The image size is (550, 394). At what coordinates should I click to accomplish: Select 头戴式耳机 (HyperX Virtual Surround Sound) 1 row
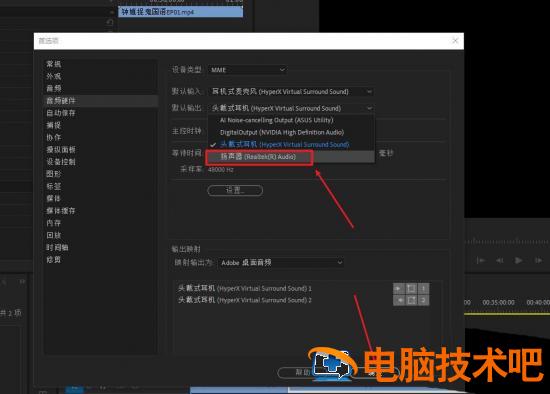(245, 288)
